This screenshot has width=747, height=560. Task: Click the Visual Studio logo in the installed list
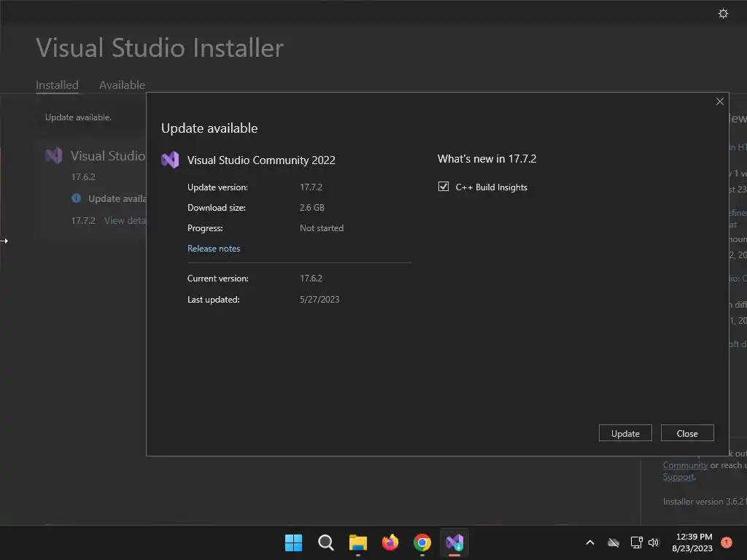(x=54, y=156)
